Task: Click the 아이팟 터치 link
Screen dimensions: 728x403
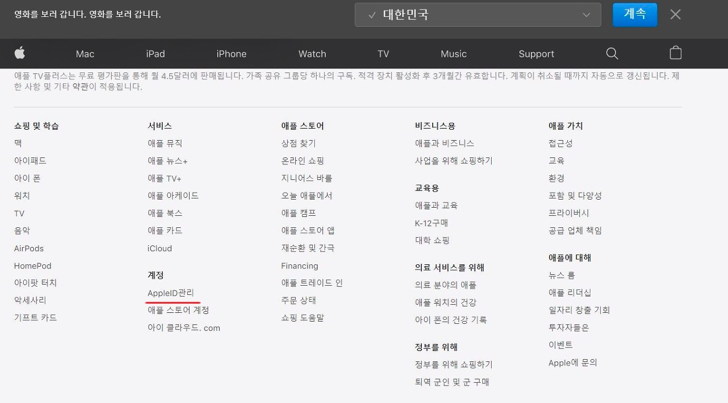Action: [35, 283]
